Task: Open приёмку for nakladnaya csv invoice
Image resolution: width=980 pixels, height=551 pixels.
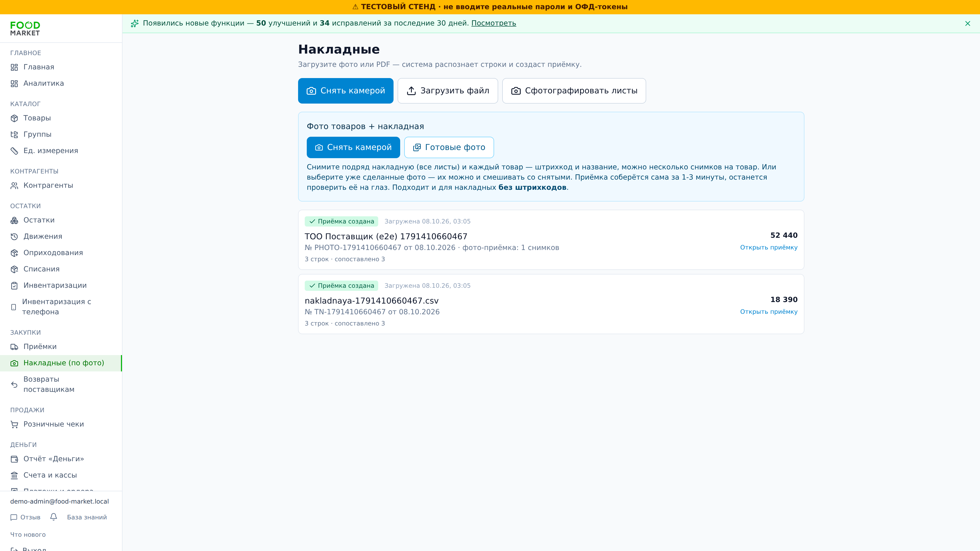Action: coord(768,312)
